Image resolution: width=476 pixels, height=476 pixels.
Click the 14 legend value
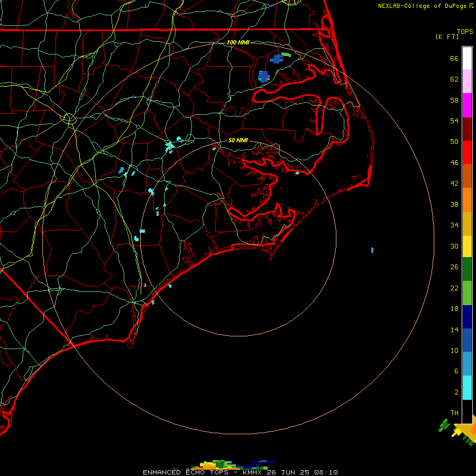pos(454,329)
